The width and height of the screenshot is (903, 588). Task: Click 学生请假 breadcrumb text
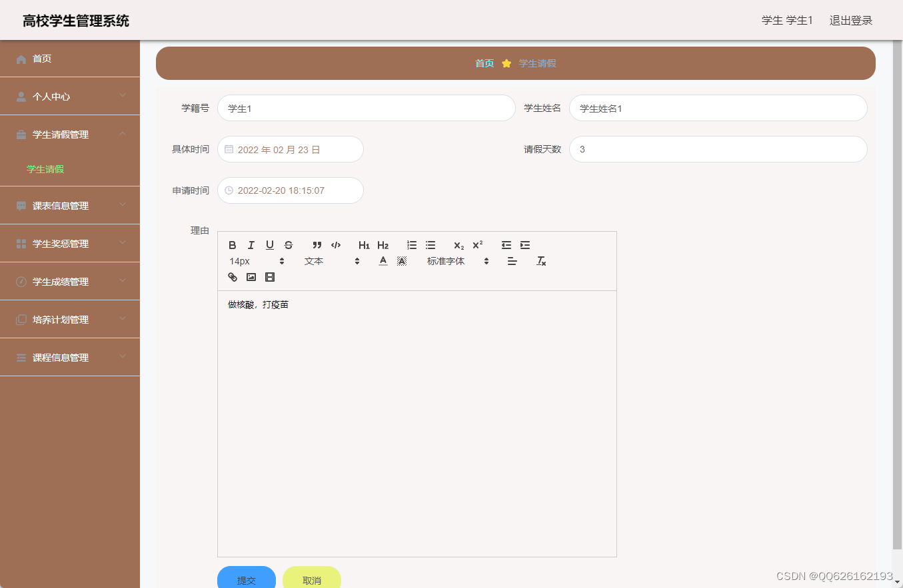pyautogui.click(x=537, y=63)
